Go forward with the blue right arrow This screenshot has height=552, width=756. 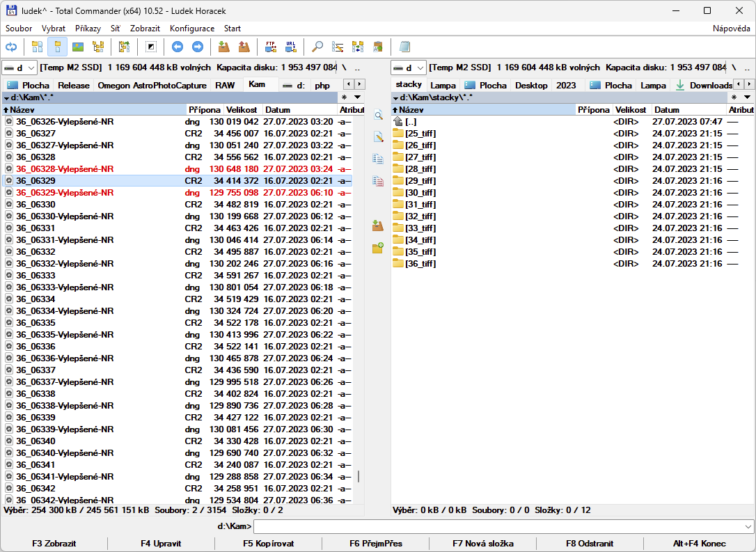[x=198, y=47]
